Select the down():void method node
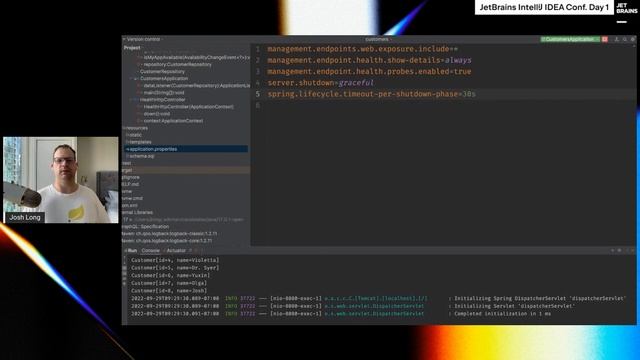This screenshot has width=640, height=360. pos(157,114)
